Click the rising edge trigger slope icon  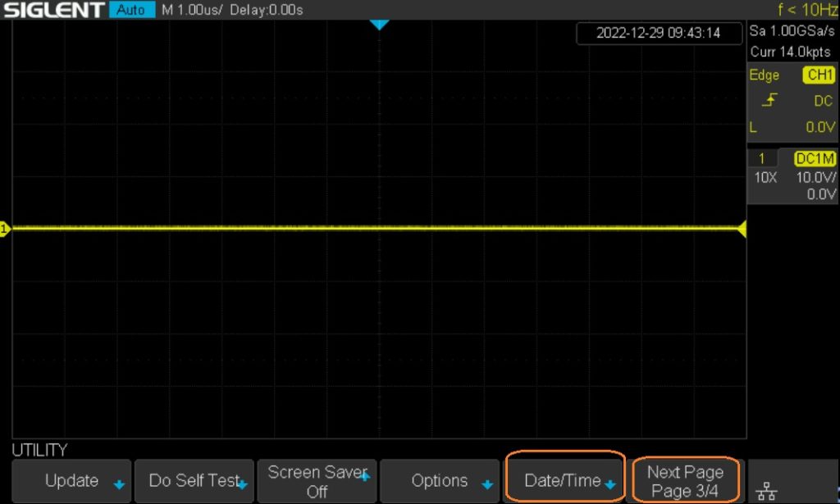pos(770,101)
